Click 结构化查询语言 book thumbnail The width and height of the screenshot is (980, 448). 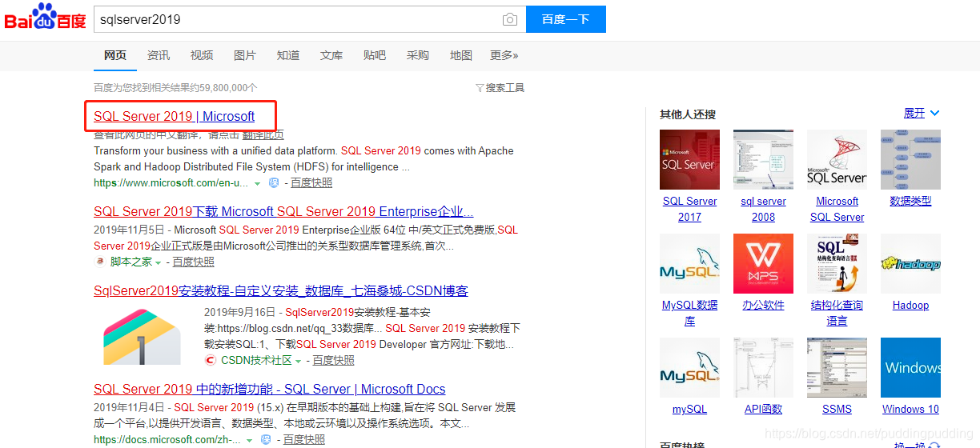coord(837,263)
